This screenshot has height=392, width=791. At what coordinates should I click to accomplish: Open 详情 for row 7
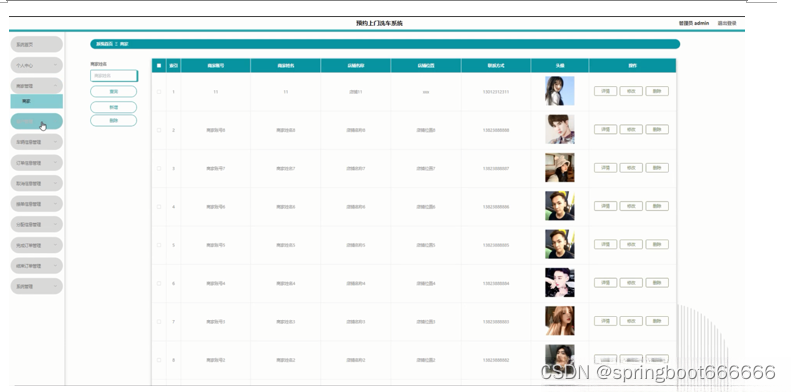[x=605, y=321]
